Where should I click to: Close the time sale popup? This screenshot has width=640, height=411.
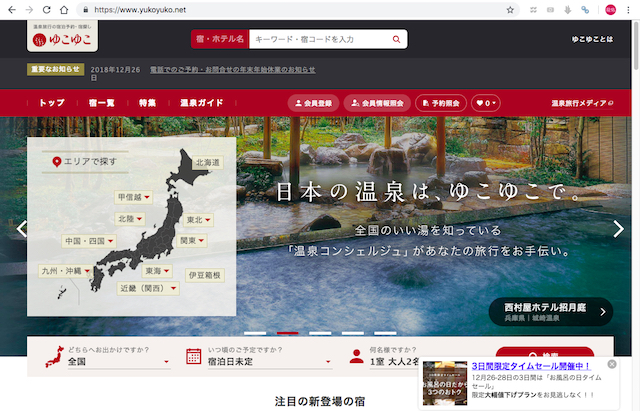click(612, 364)
